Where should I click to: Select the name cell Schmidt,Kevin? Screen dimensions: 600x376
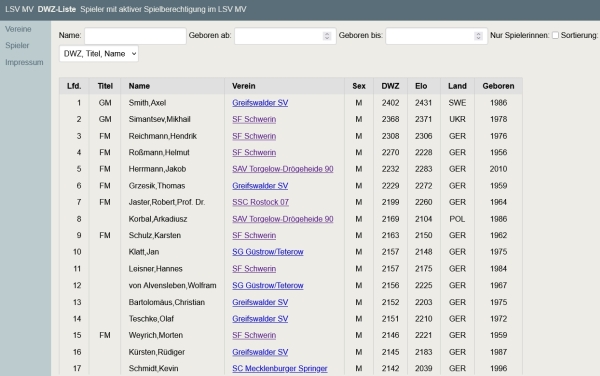click(x=153, y=369)
